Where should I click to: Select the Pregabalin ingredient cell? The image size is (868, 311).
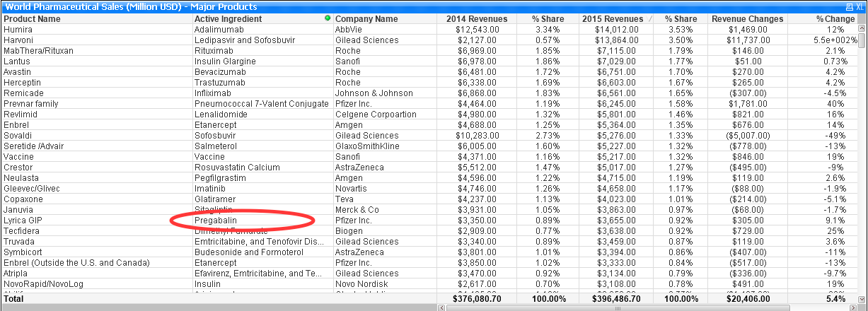click(x=262, y=221)
